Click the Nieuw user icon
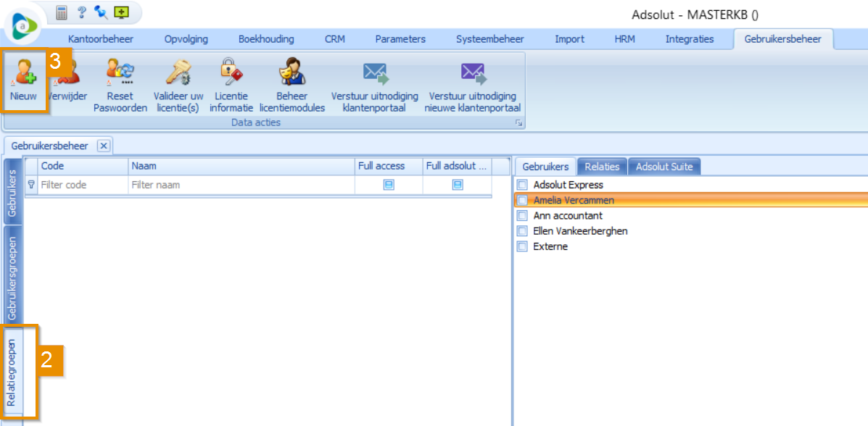The width and height of the screenshot is (868, 426). 24,73
